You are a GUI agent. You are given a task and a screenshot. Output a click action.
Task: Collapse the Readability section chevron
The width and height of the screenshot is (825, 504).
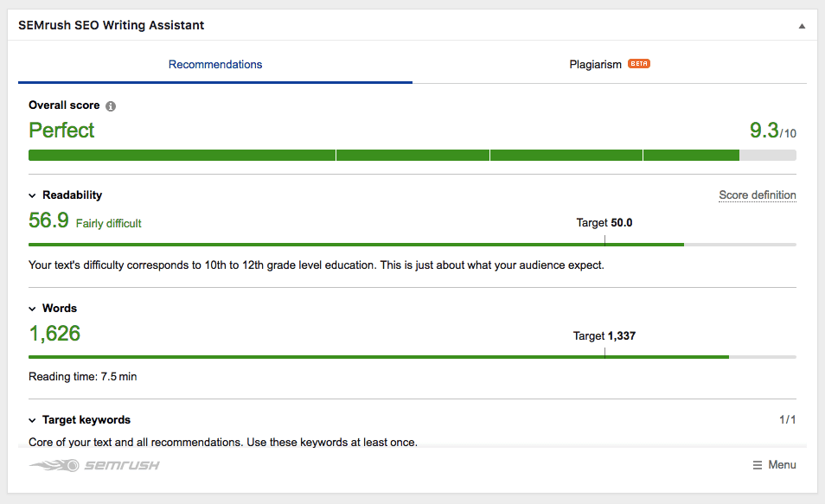tap(32, 195)
